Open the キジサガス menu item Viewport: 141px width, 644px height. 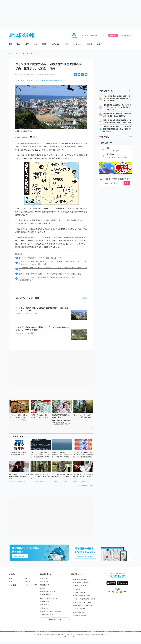click(x=56, y=44)
